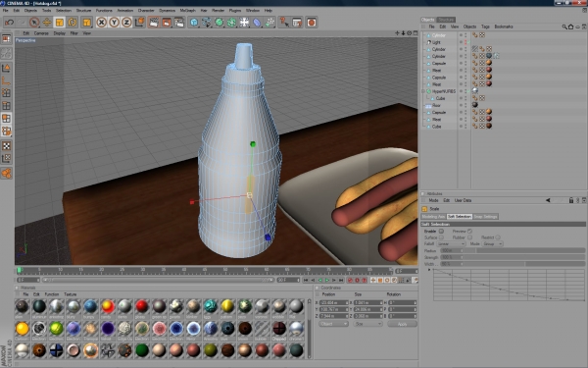Image resolution: width=588 pixels, height=368 pixels.
Task: Select the bright red material sphere thumbnail
Action: [142, 306]
